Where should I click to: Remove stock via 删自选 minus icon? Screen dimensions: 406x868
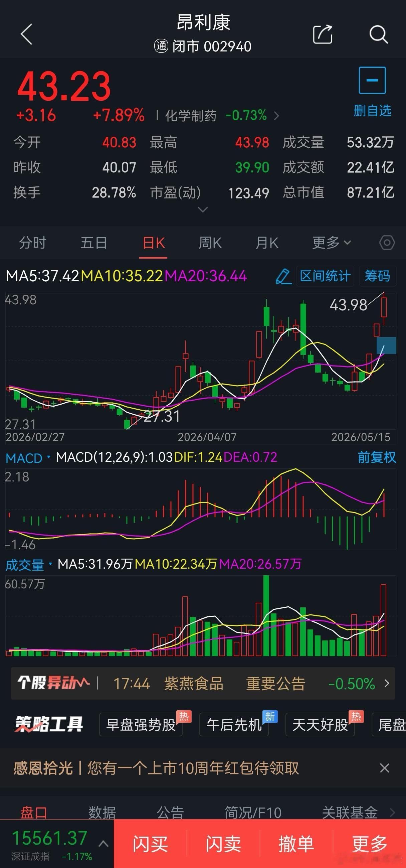pos(372,80)
